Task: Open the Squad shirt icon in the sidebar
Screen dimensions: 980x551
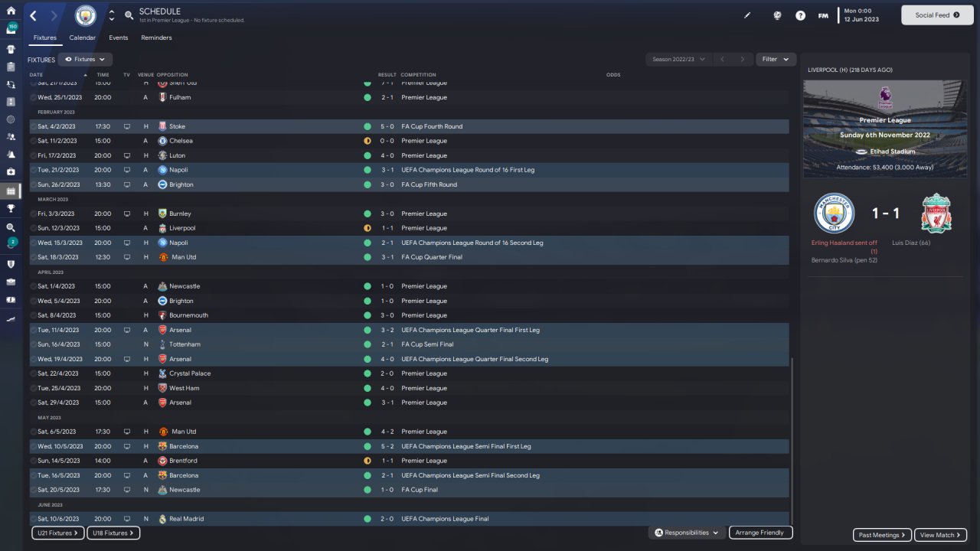Action: [11, 48]
